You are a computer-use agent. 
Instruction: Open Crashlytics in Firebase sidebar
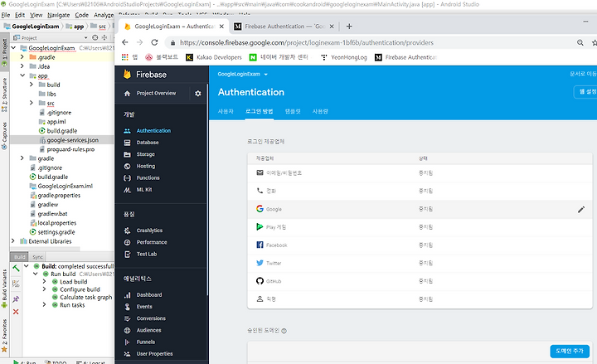[x=149, y=231]
